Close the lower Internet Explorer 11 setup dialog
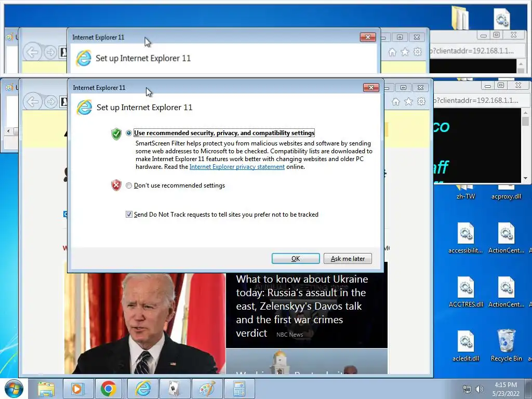This screenshot has height=399, width=532. 371,87
